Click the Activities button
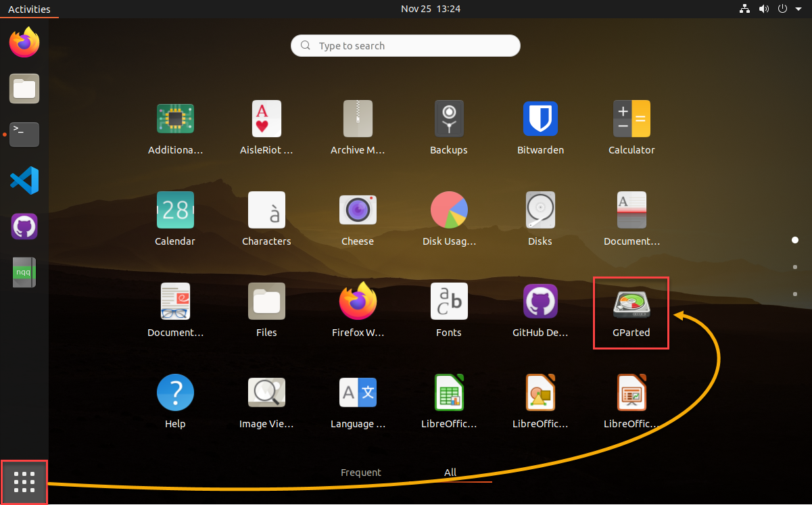Viewport: 812px width, 505px height. coord(29,9)
